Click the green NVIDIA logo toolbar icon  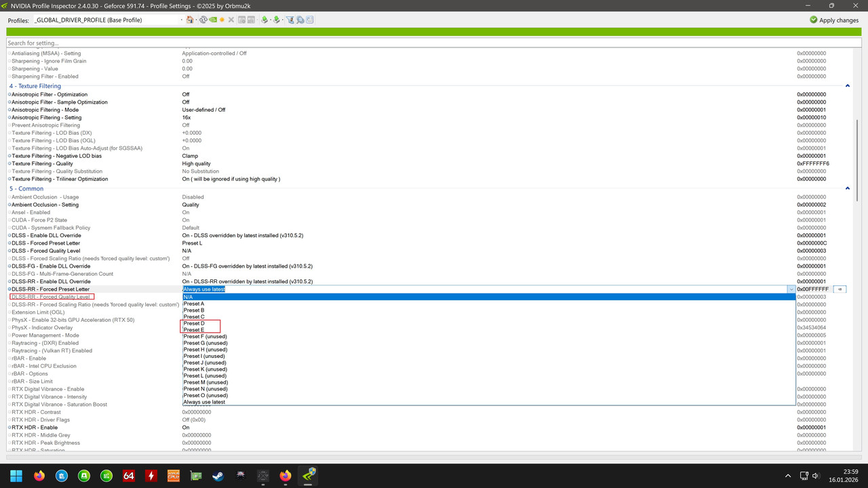[x=213, y=20]
